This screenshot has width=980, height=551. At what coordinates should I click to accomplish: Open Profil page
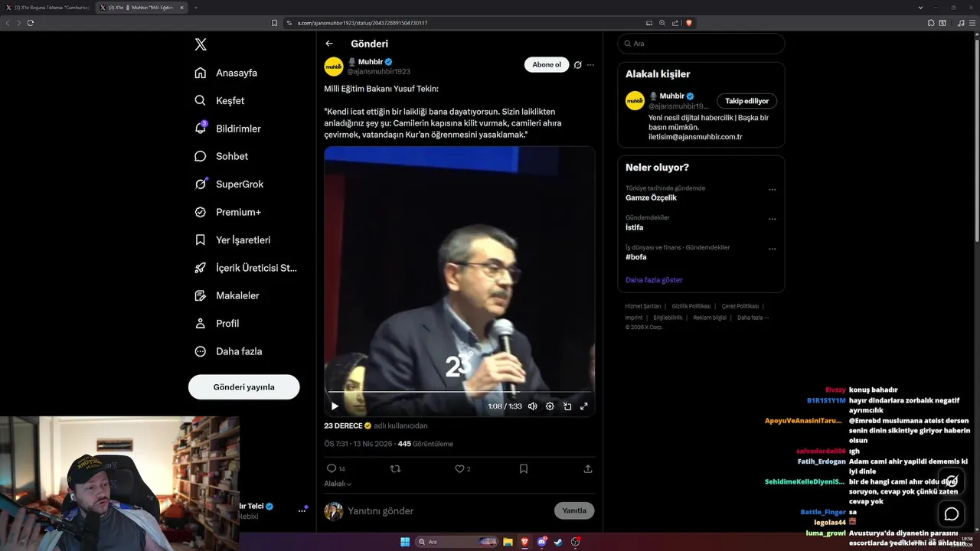217,323
